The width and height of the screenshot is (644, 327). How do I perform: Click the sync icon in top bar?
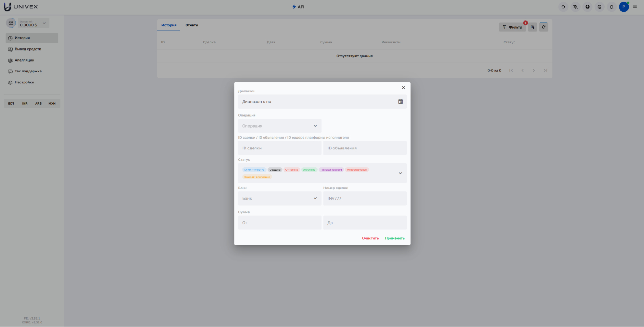coord(563,7)
